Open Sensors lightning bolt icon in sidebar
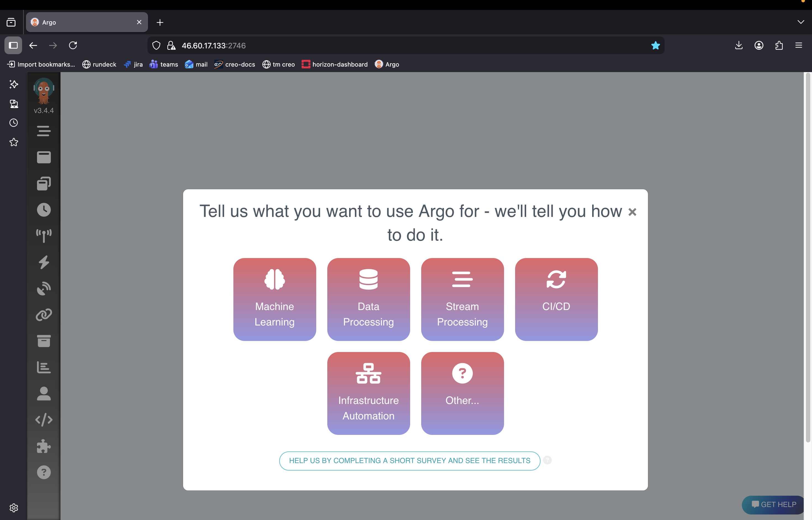812x520 pixels. (44, 262)
